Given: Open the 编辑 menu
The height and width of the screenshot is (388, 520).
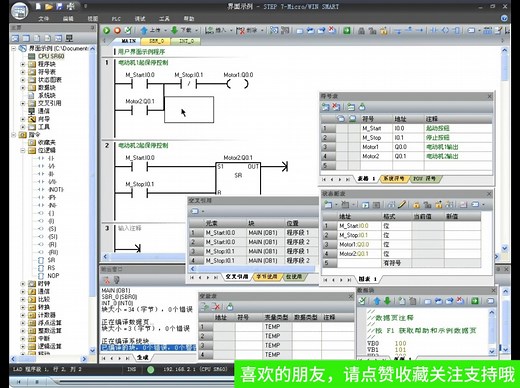Looking at the screenshot, I should [x=68, y=19].
